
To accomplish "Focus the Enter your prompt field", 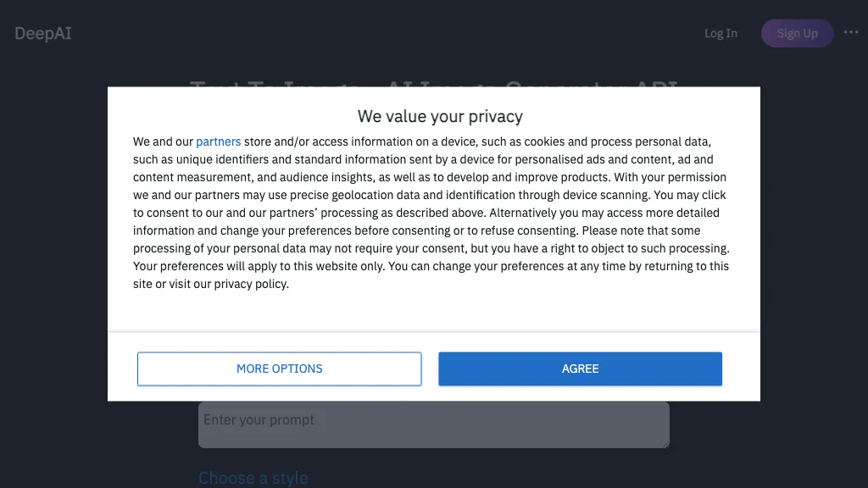I will click(x=432, y=424).
